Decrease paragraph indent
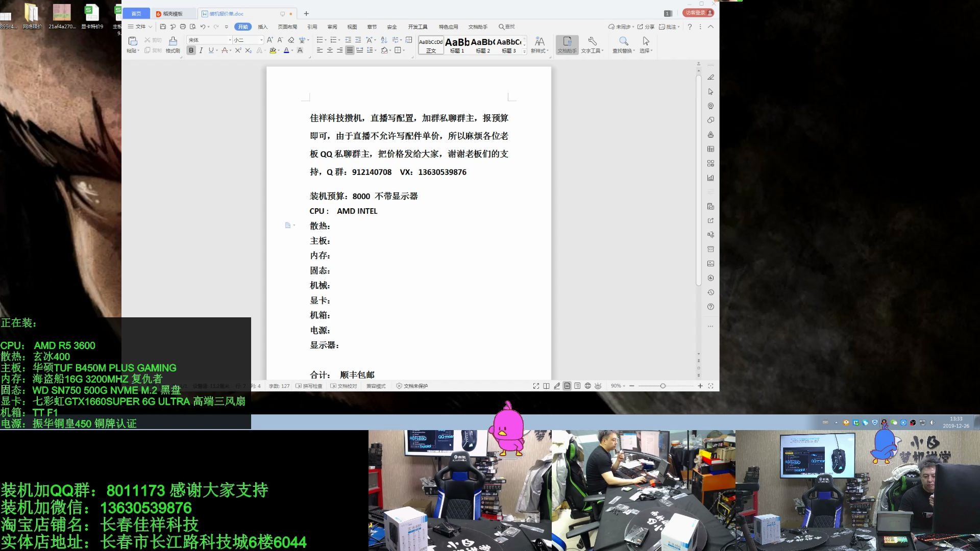Viewport: 980px width, 551px height. click(x=348, y=40)
